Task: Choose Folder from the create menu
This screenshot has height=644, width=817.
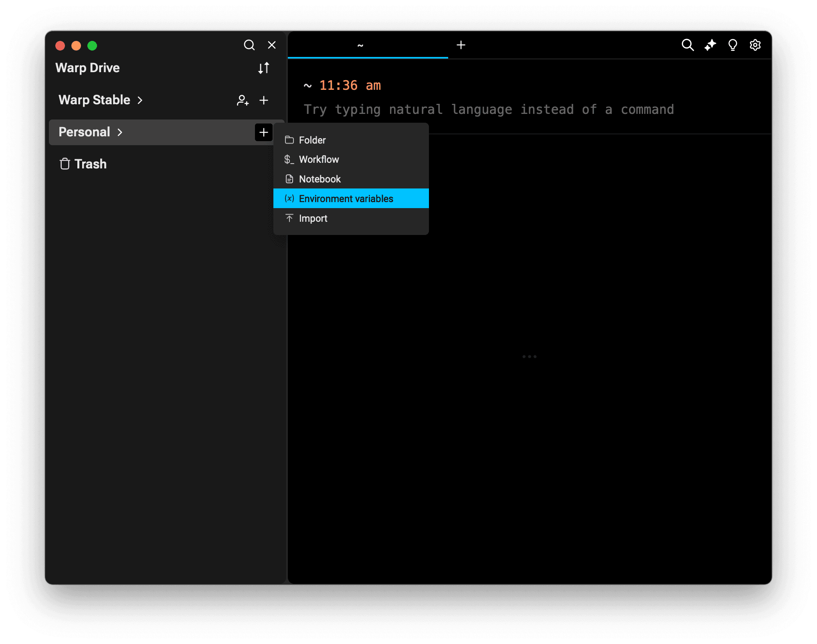Action: pos(312,140)
